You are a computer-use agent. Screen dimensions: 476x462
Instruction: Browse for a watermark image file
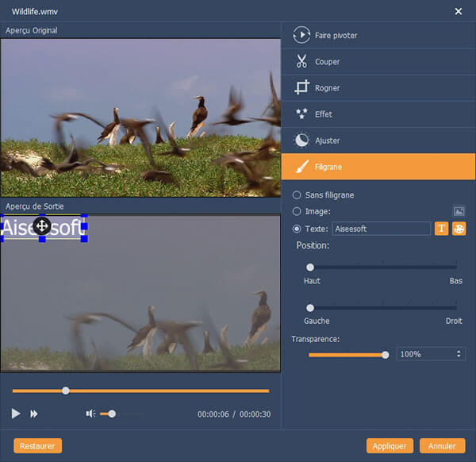click(459, 211)
